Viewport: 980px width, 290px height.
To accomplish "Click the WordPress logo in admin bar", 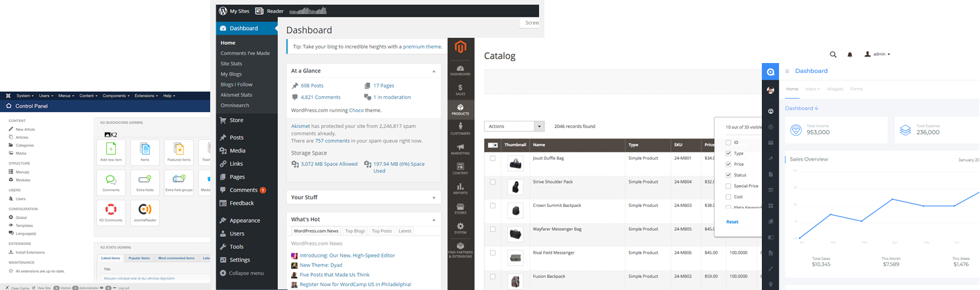I will pos(221,11).
